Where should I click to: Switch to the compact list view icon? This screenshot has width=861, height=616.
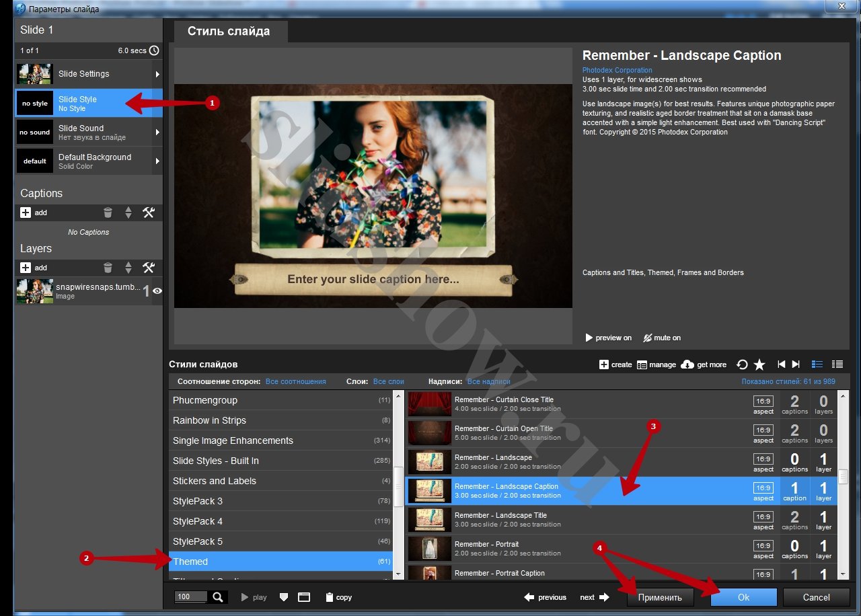[x=837, y=364]
